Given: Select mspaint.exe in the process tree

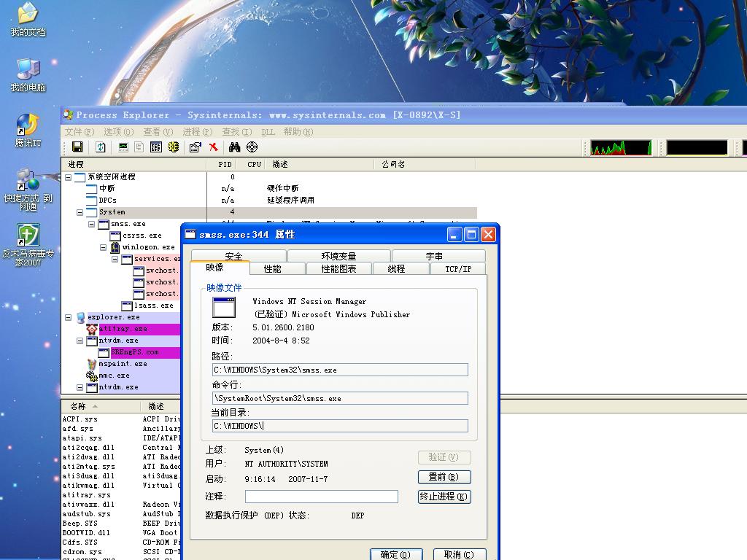Looking at the screenshot, I should 123,364.
